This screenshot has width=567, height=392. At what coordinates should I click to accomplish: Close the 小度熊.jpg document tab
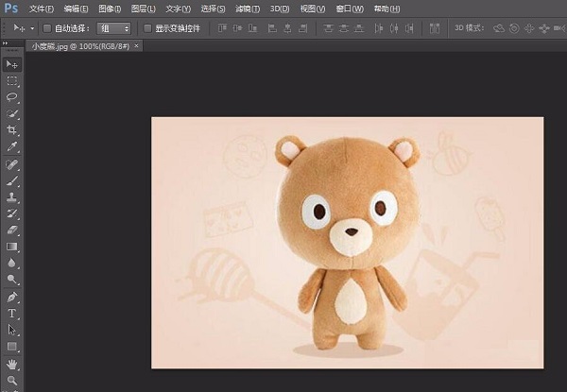point(137,45)
